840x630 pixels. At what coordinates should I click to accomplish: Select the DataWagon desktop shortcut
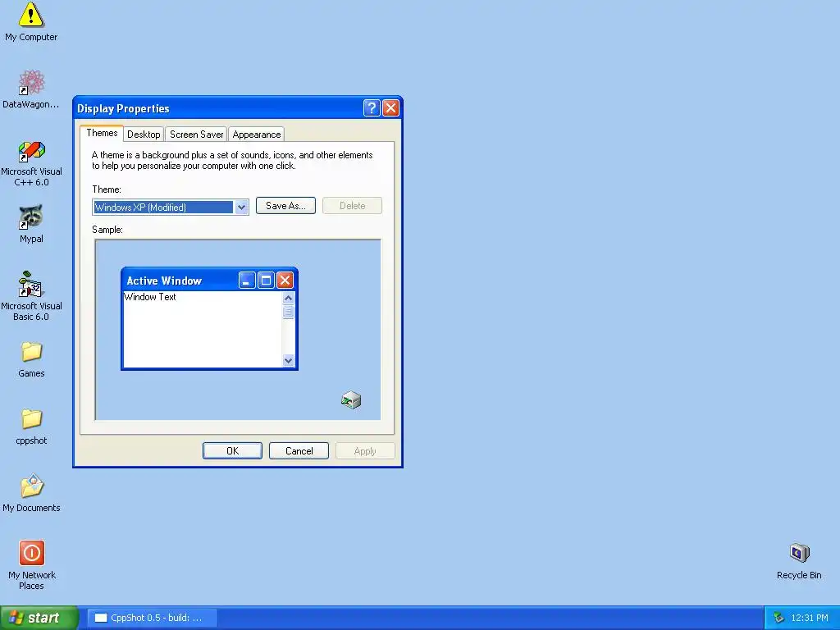point(31,89)
